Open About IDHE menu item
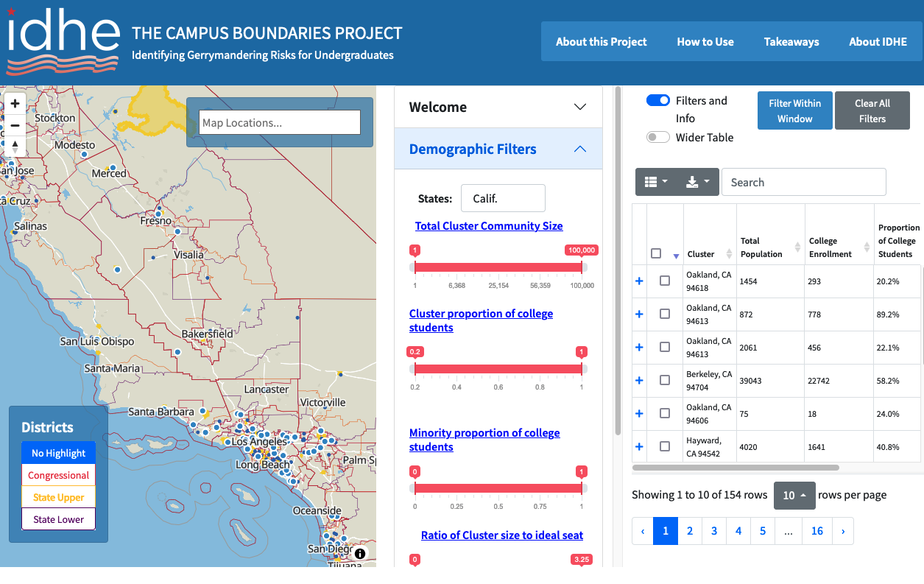 [x=878, y=42]
